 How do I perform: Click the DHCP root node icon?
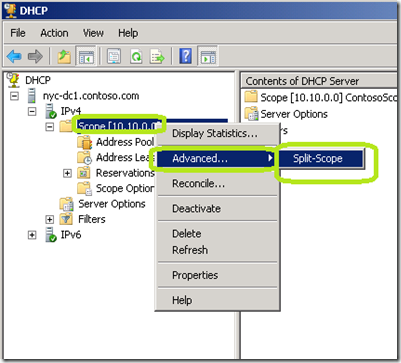point(14,80)
